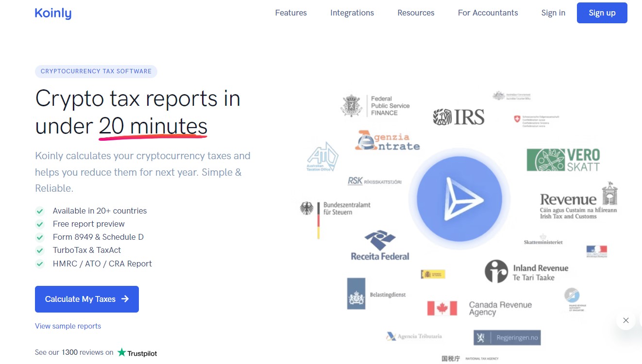The width and height of the screenshot is (642, 364).
Task: Select the Inland Revenue Te Tari Taake logo
Action: 526,272
